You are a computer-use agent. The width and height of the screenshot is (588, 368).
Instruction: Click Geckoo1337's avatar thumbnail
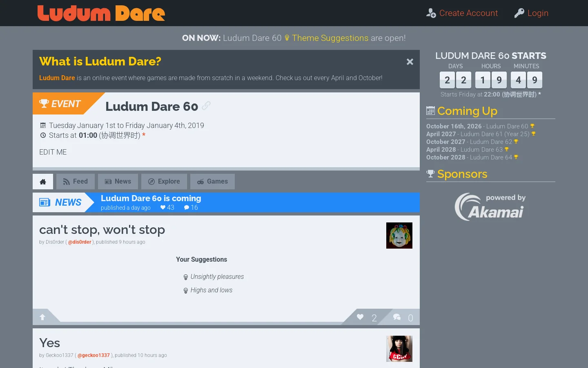tap(399, 349)
